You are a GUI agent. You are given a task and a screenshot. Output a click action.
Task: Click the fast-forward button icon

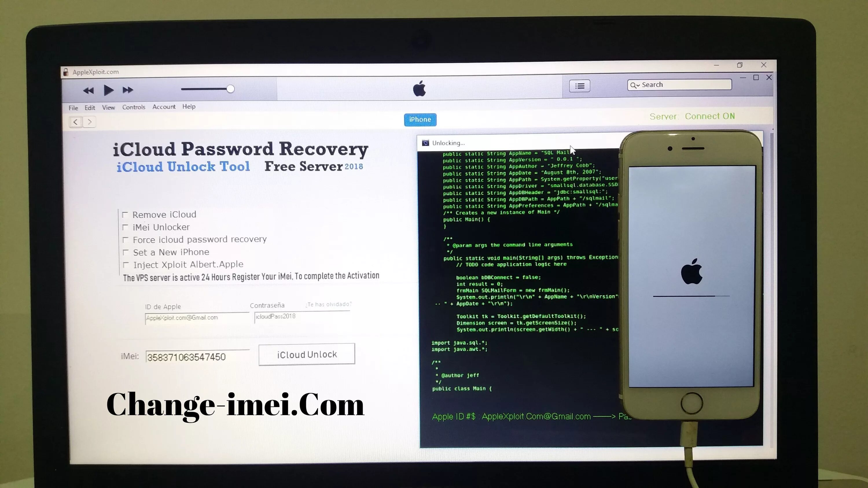coord(128,90)
